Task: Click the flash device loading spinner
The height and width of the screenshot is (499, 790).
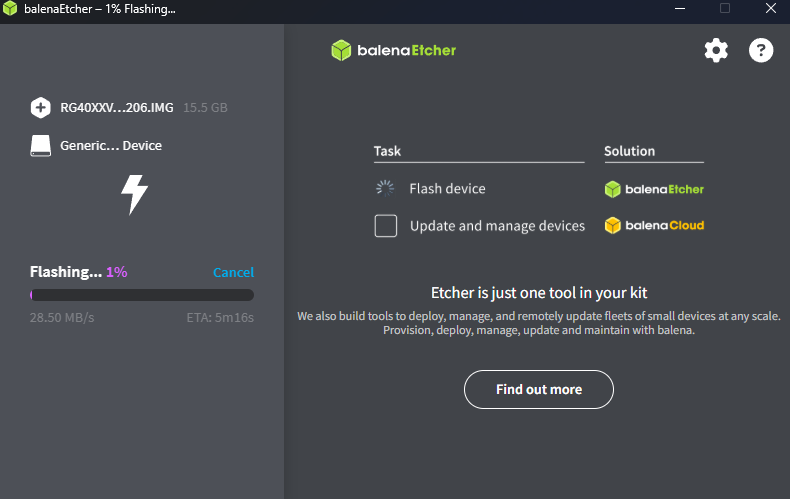Action: pyautogui.click(x=385, y=188)
